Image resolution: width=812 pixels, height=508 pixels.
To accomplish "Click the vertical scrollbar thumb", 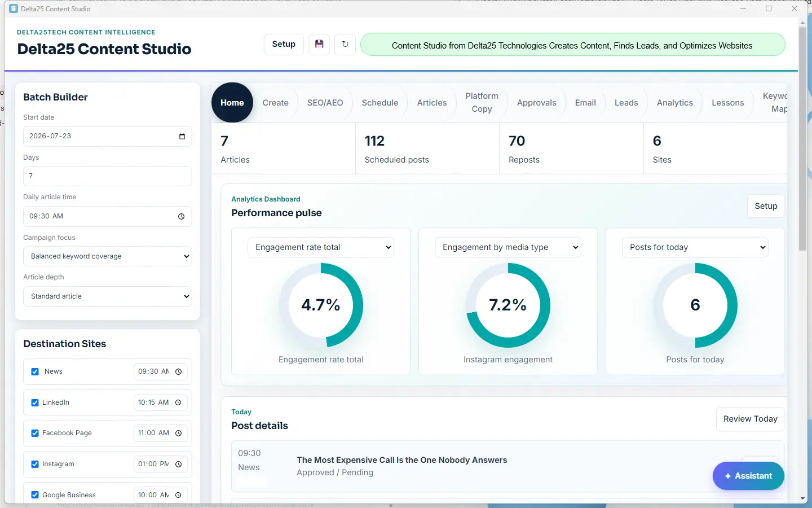I will [x=802, y=138].
